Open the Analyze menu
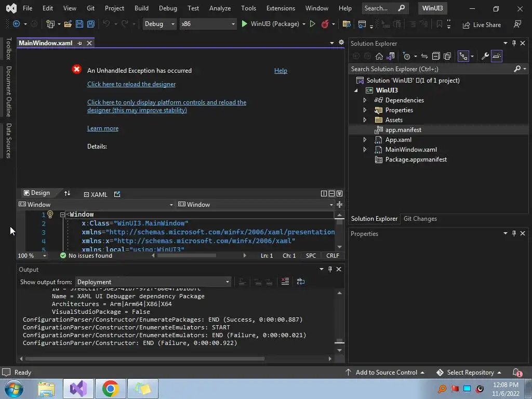The height and width of the screenshot is (399, 532). click(x=220, y=8)
